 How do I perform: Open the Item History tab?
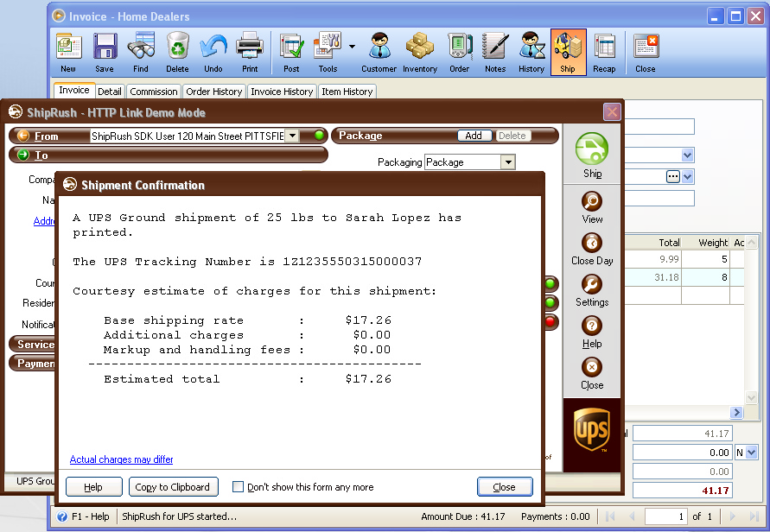(x=347, y=92)
